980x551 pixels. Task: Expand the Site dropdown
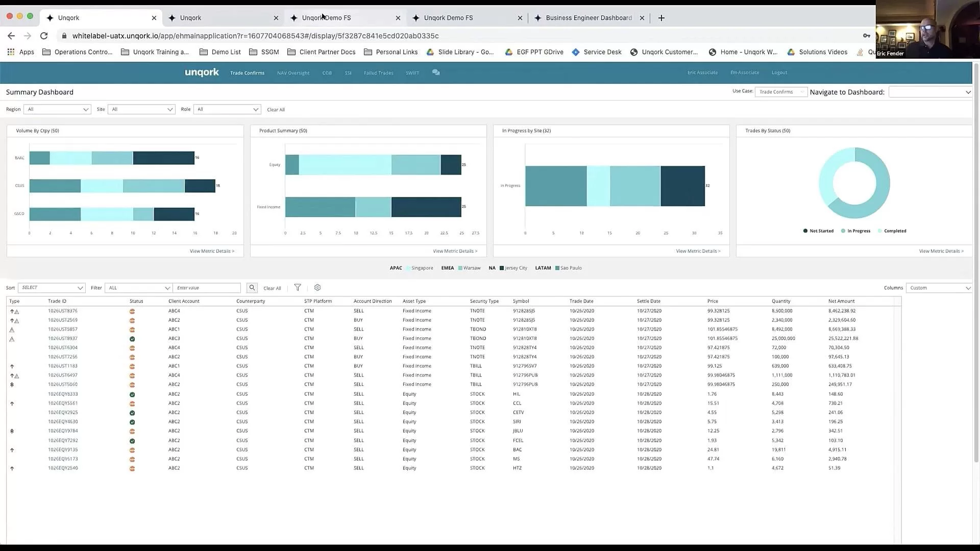click(x=141, y=109)
